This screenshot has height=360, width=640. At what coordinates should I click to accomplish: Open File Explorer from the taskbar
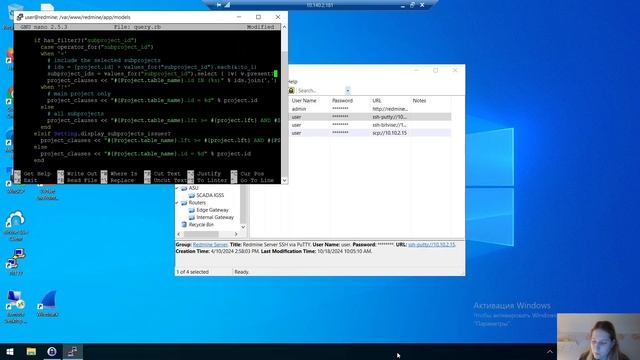coord(31,351)
